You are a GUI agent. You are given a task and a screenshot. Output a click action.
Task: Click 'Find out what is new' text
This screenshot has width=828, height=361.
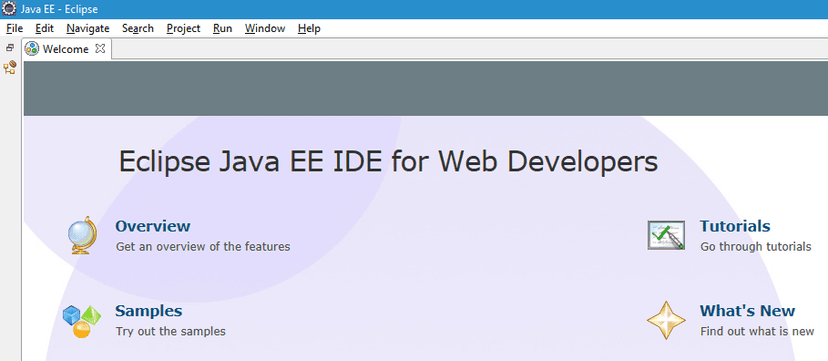[x=757, y=331]
